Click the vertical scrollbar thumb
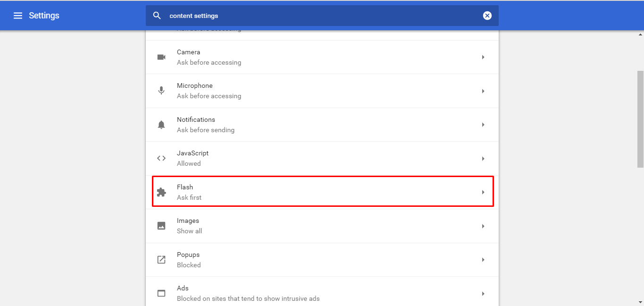This screenshot has width=644, height=306. [640, 119]
